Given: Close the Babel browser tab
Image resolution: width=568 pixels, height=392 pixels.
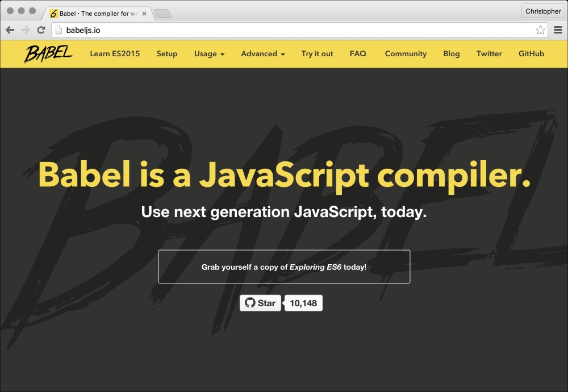Looking at the screenshot, I should coord(144,13).
